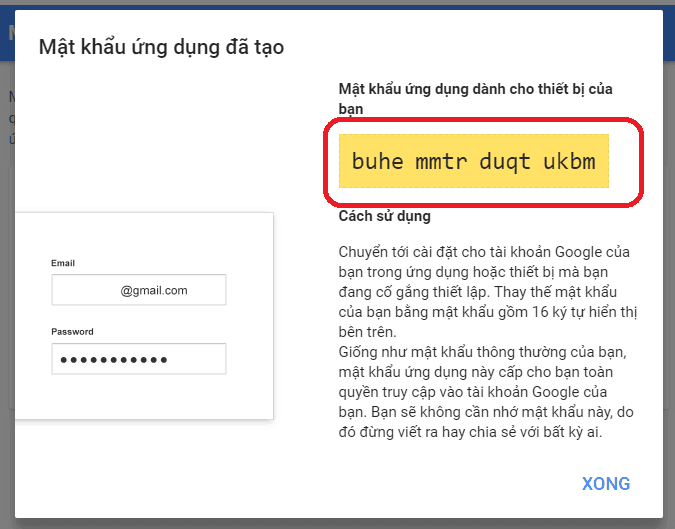Screen dimensions: 675x529
Task: Click the "16 ký tự" instruction text line
Action: 483,311
